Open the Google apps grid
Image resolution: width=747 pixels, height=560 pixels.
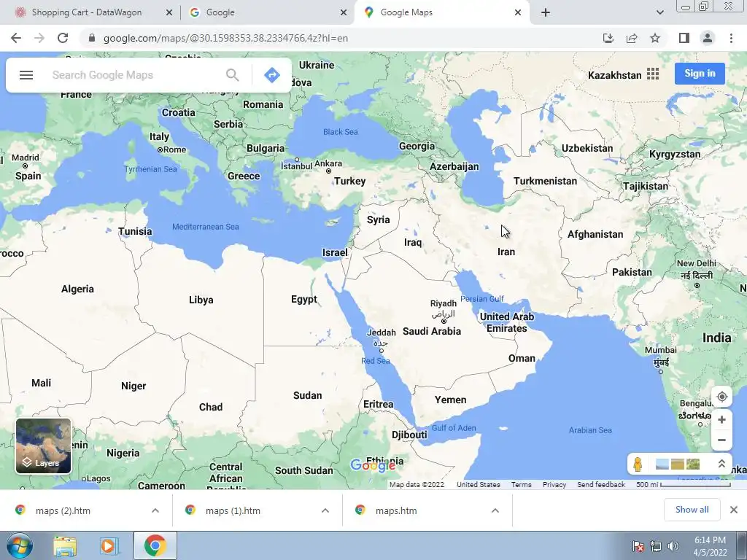pyautogui.click(x=653, y=74)
